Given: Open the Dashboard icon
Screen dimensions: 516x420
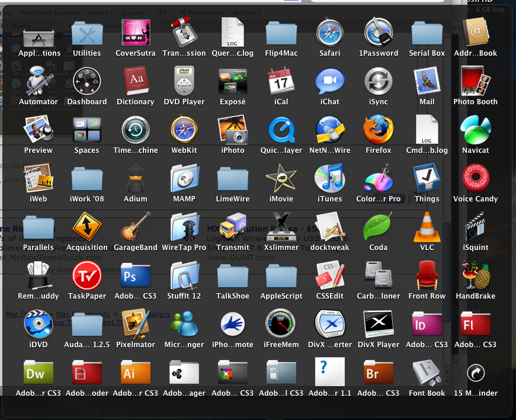Looking at the screenshot, I should (x=87, y=81).
